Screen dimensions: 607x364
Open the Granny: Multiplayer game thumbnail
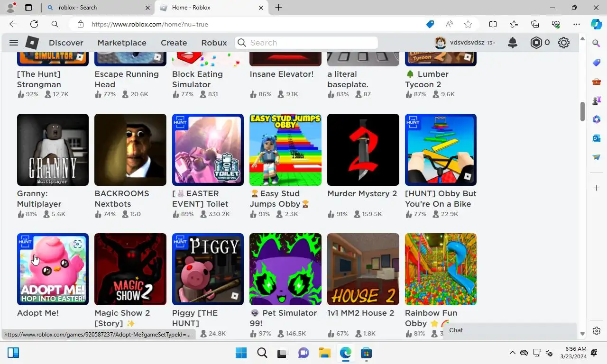[53, 150]
